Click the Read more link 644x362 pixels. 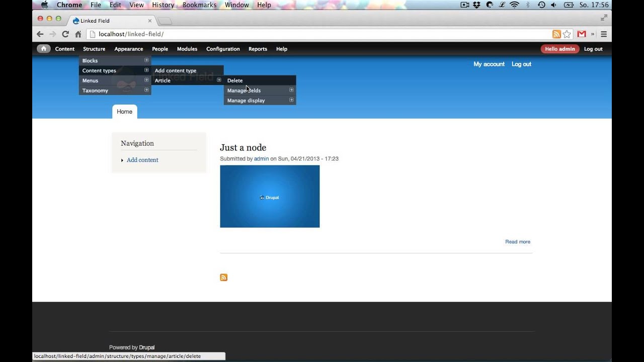coord(518,242)
